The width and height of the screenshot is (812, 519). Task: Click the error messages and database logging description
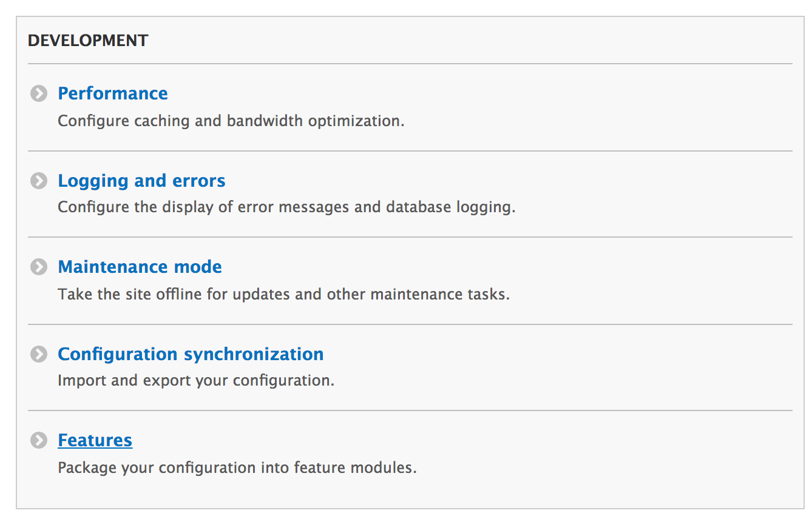click(286, 207)
